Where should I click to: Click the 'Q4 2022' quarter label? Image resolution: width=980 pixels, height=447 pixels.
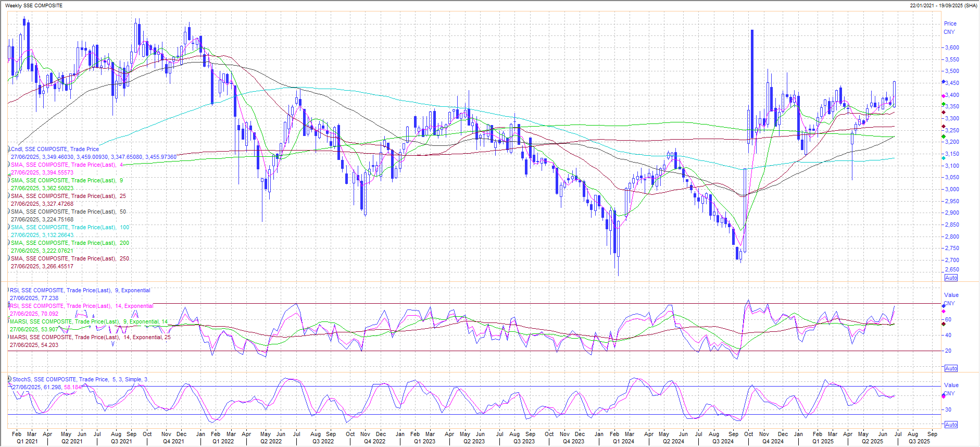pos(375,441)
